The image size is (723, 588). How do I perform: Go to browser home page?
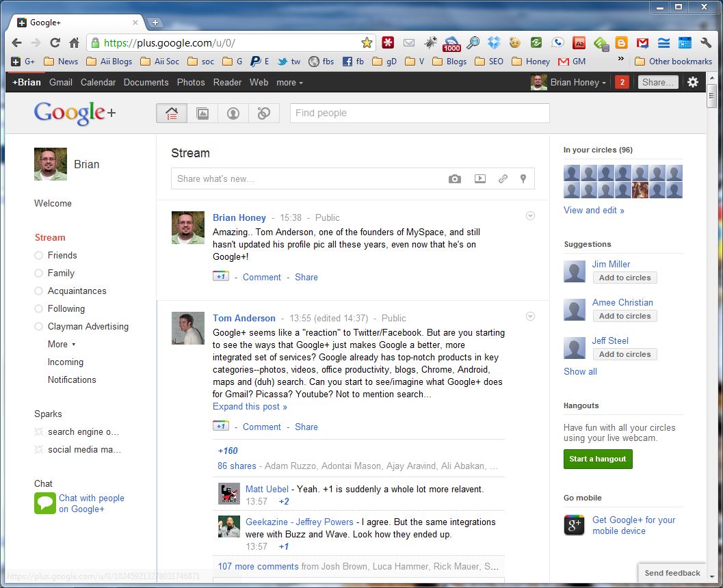click(x=75, y=43)
